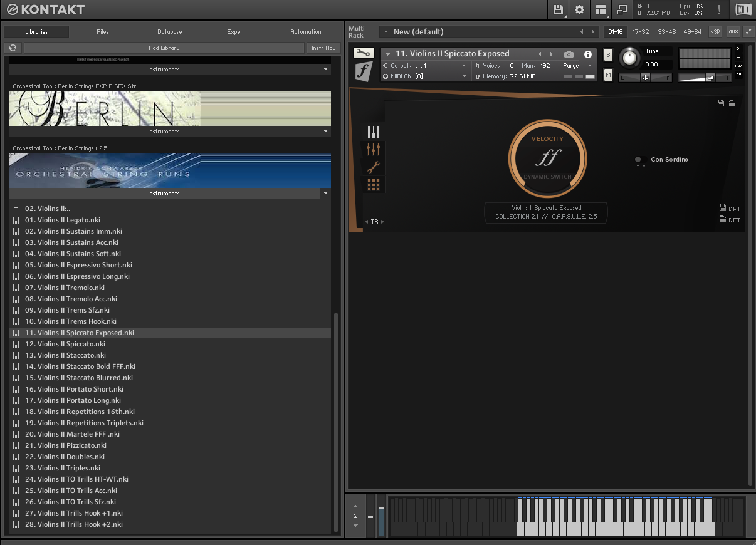Expand Instruments dropdown under Orchestral String Runs
This screenshot has width=756, height=545.
point(325,194)
